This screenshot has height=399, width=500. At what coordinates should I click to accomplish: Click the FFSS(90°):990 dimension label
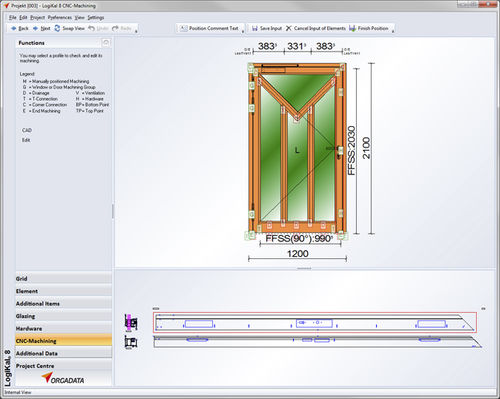pos(299,238)
